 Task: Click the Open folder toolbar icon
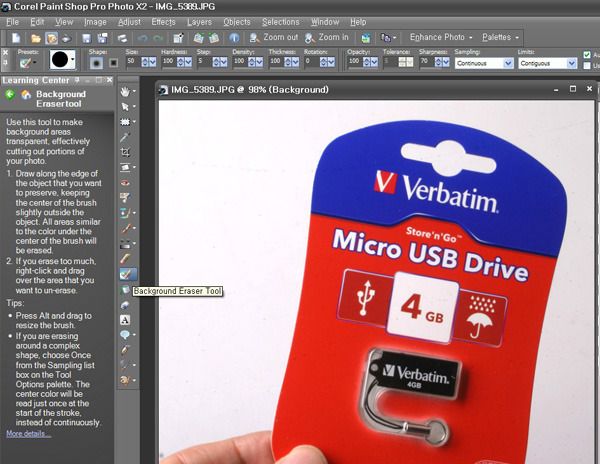[x=36, y=38]
